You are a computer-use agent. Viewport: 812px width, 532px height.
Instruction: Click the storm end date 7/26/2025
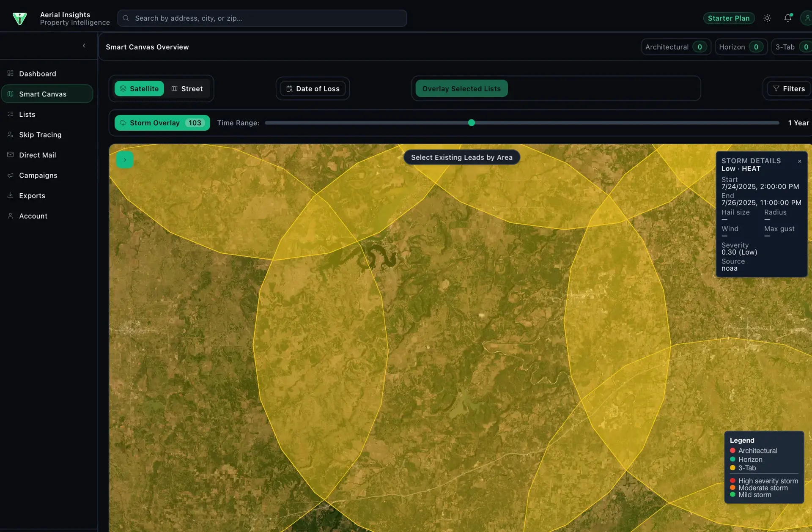tap(761, 203)
